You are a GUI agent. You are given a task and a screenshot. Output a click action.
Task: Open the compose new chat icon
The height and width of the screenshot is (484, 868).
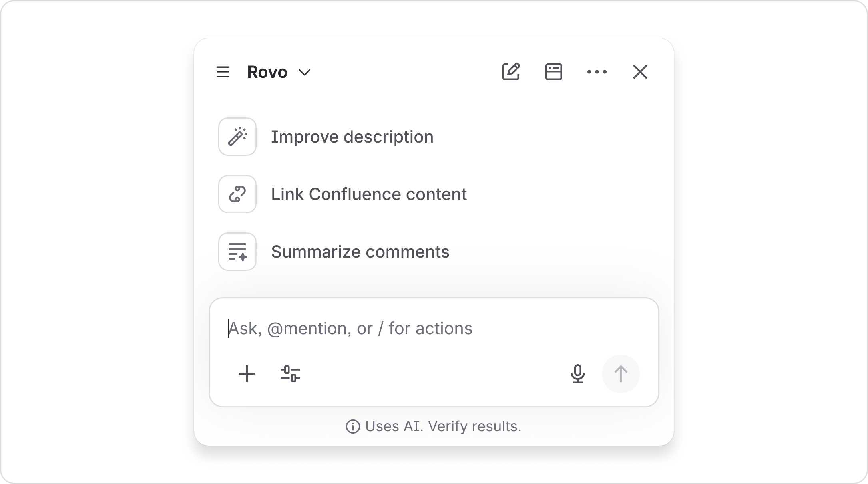coord(512,72)
